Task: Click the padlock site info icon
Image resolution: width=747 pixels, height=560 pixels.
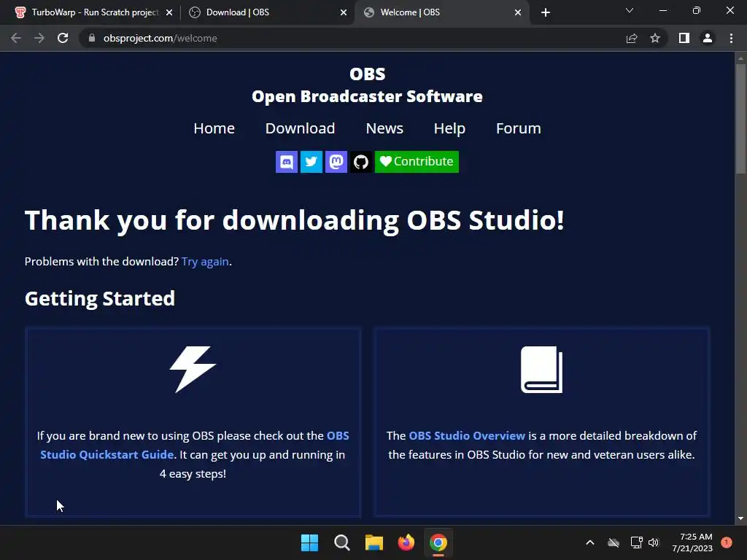Action: [92, 38]
